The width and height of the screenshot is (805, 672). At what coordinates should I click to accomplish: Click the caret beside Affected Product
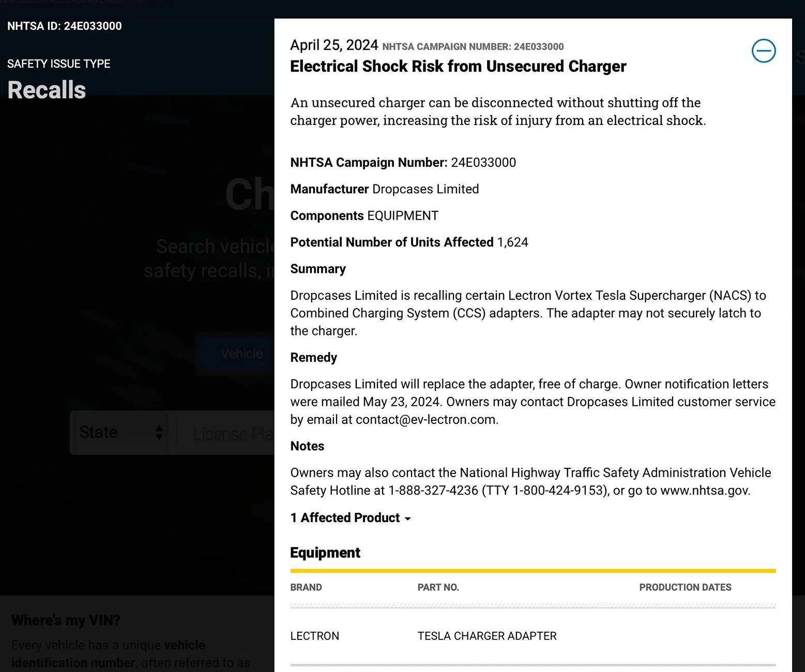coord(408,518)
